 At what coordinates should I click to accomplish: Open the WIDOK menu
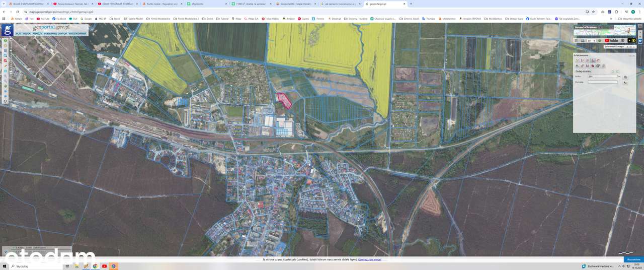[x=27, y=33]
